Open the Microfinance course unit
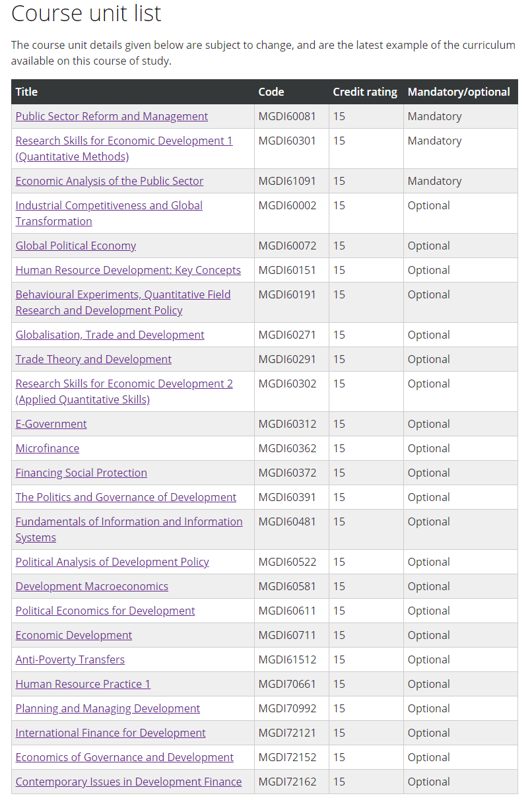 point(48,448)
